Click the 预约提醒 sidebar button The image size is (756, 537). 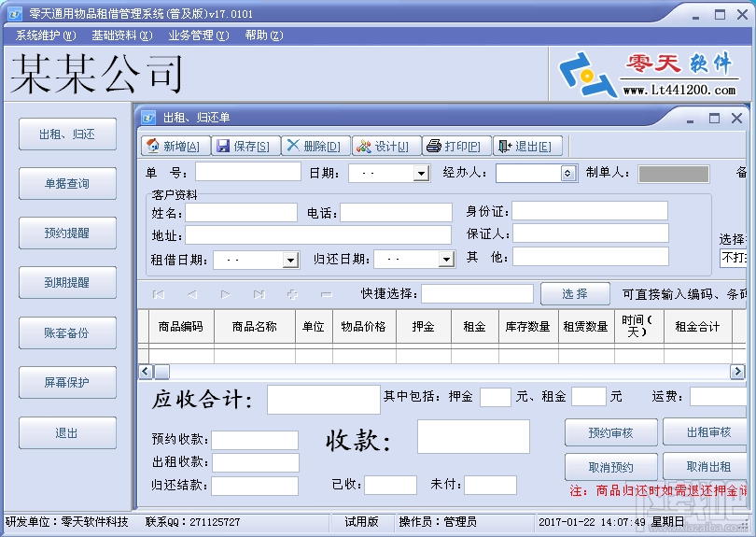pos(67,233)
